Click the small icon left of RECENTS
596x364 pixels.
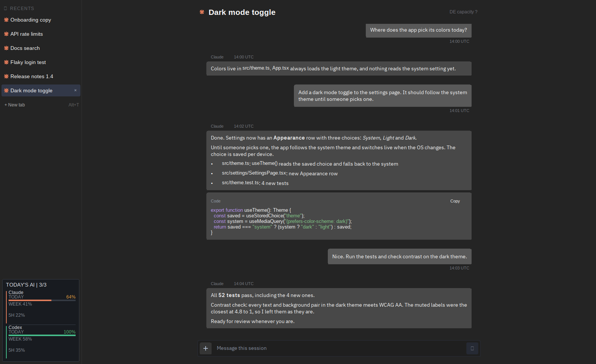6,8
